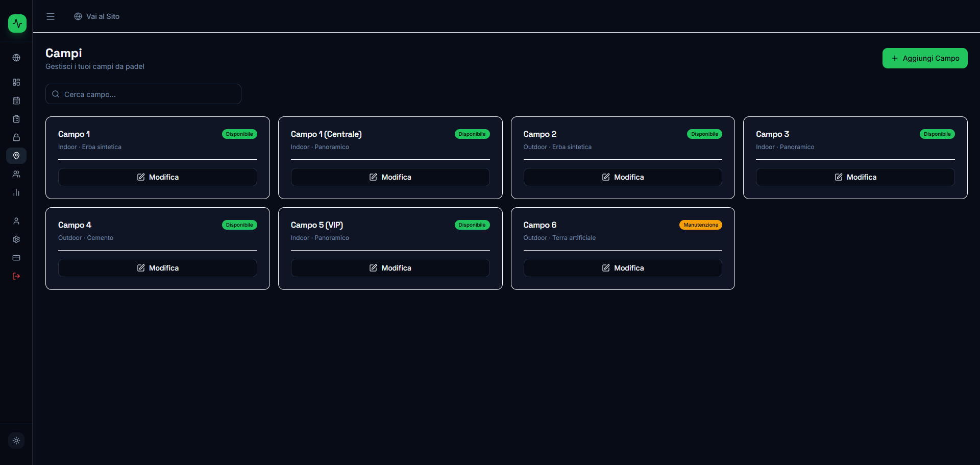Click Modifica on the Campo 6 card
Screen dimensions: 980x465
(623, 268)
